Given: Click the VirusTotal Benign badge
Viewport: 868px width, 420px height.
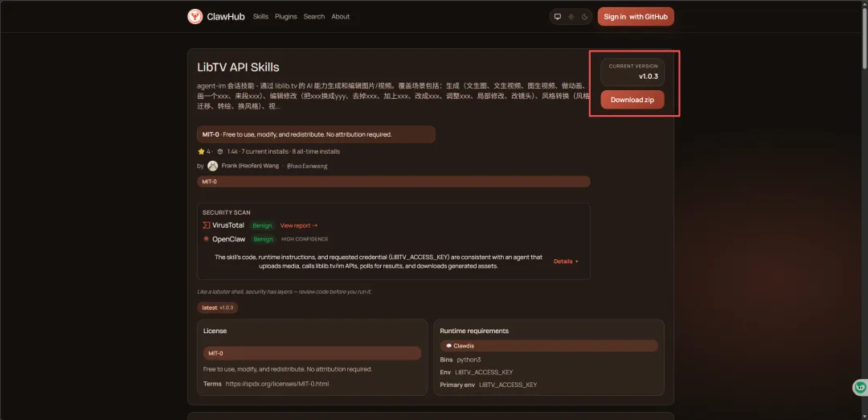Looking at the screenshot, I should point(262,225).
